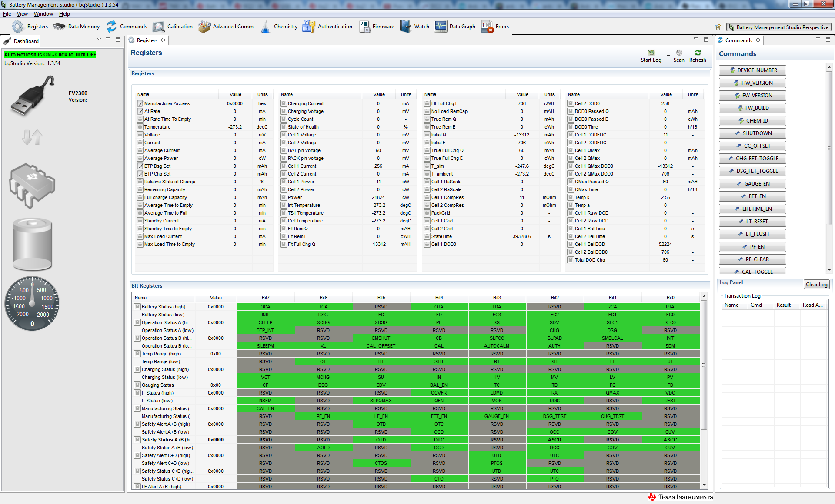The width and height of the screenshot is (835, 504).
Task: Toggle the Charging Status (high) row box
Action: tap(137, 369)
